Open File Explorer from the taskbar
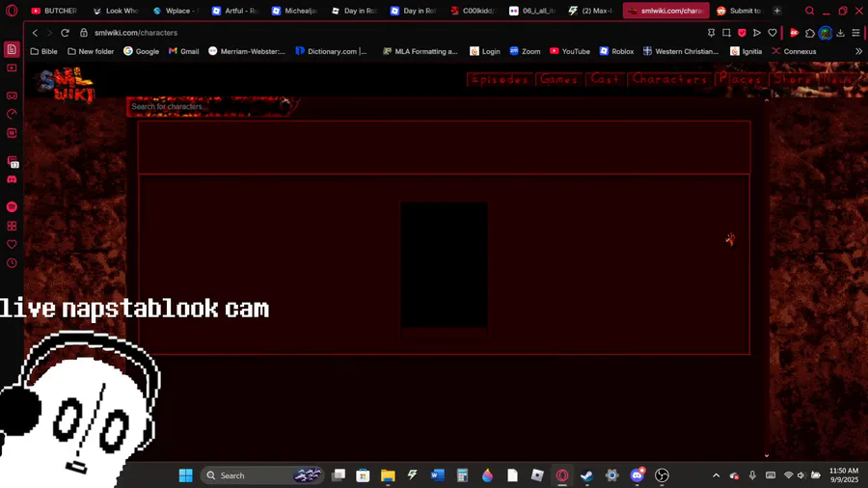 pos(388,475)
